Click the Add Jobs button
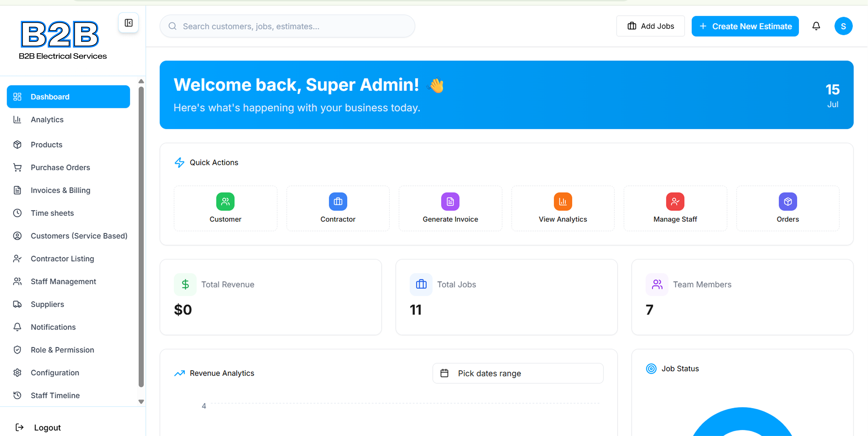 click(x=650, y=26)
